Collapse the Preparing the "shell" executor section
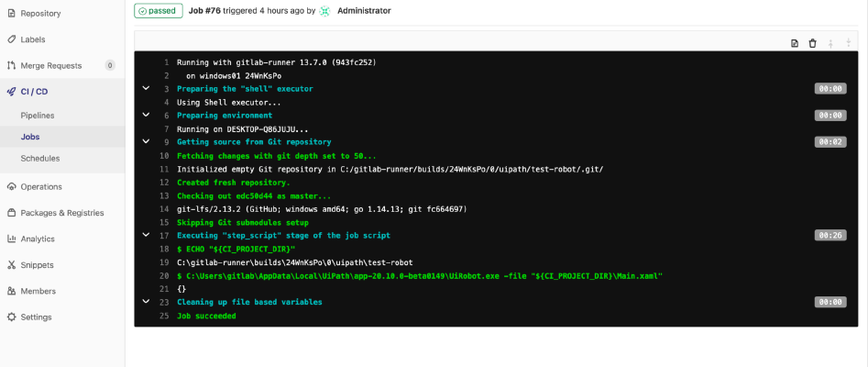Screen dimensions: 868x367 point(146,88)
